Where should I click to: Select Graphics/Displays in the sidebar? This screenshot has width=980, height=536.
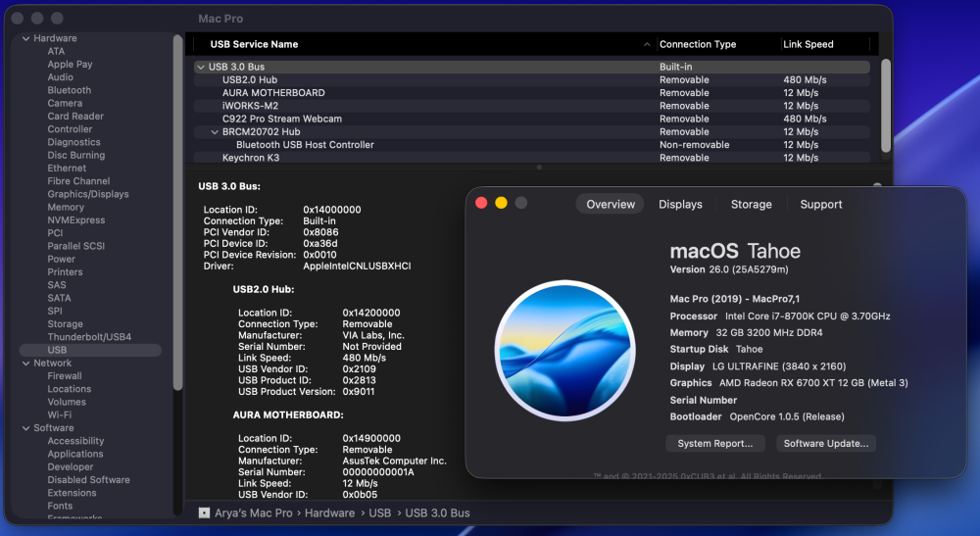87,194
